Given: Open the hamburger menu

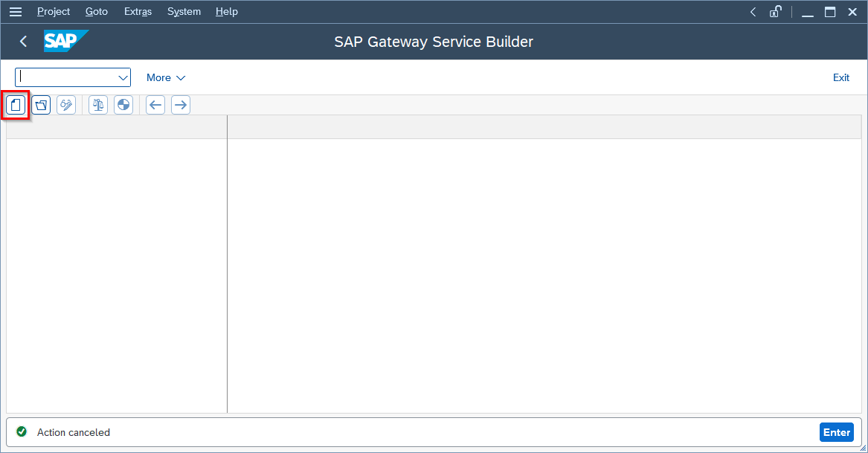Looking at the screenshot, I should (15, 11).
